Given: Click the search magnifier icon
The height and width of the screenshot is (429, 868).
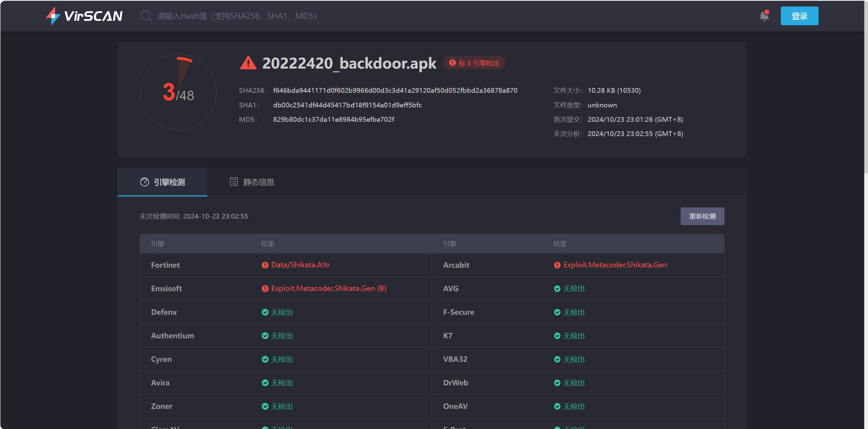Looking at the screenshot, I should [x=146, y=16].
